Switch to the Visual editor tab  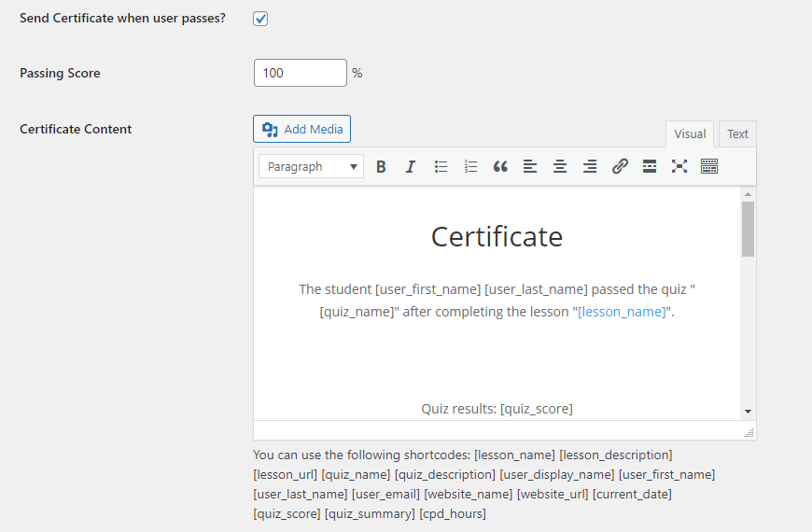(x=690, y=134)
